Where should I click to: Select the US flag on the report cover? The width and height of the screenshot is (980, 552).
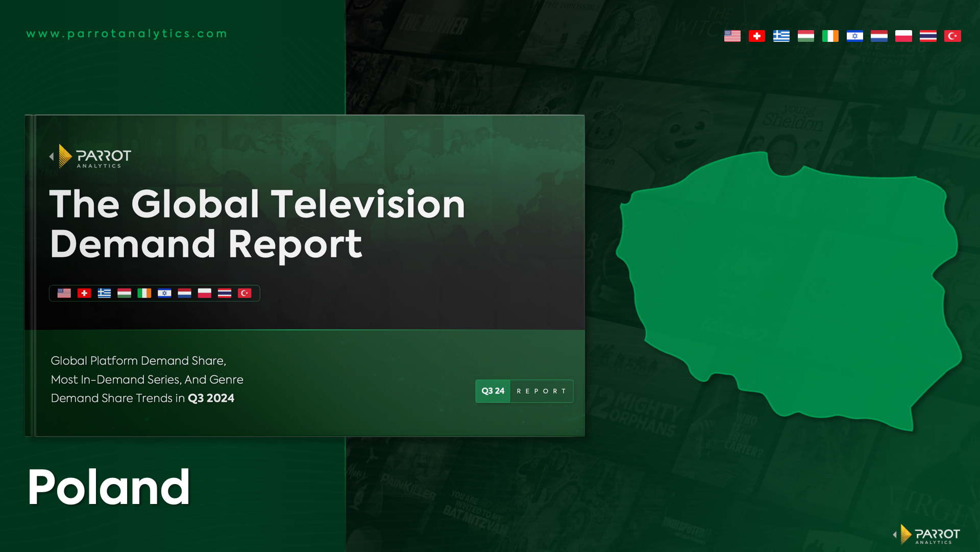(64, 293)
